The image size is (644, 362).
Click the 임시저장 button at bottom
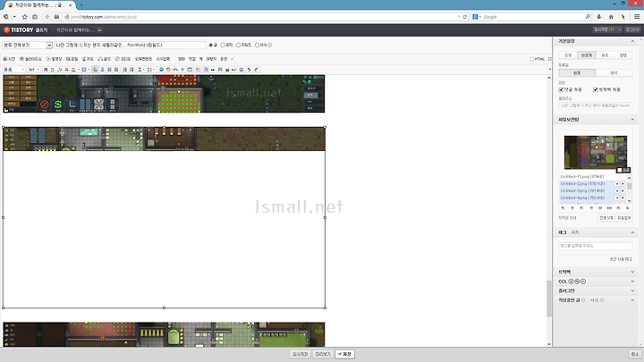pyautogui.click(x=300, y=354)
